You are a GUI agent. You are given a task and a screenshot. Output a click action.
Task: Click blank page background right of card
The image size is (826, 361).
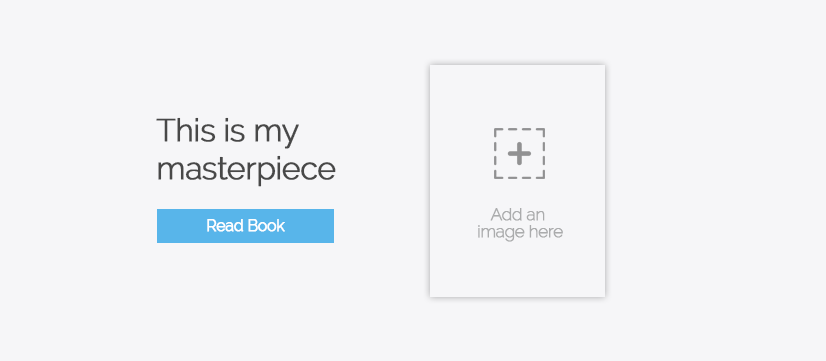pyautogui.click(x=711, y=181)
